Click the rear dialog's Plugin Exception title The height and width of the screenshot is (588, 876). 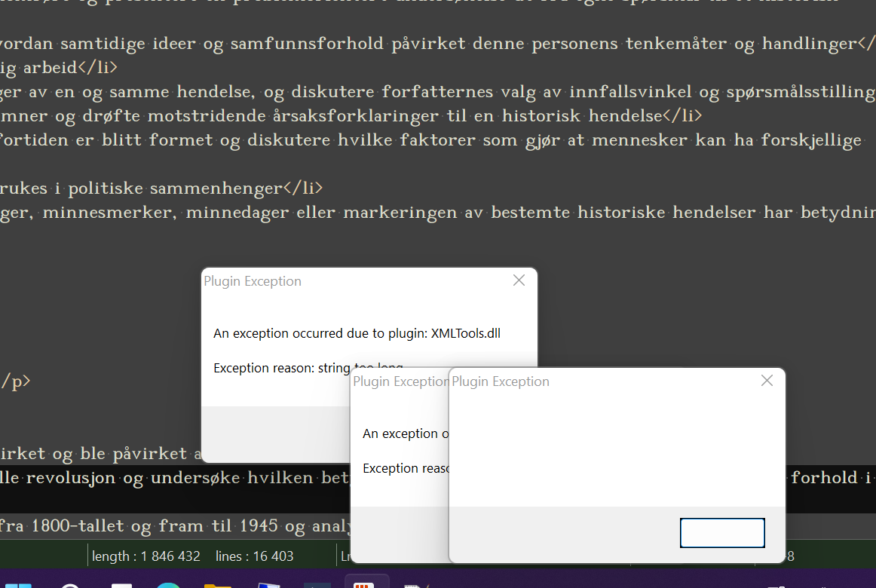[253, 281]
